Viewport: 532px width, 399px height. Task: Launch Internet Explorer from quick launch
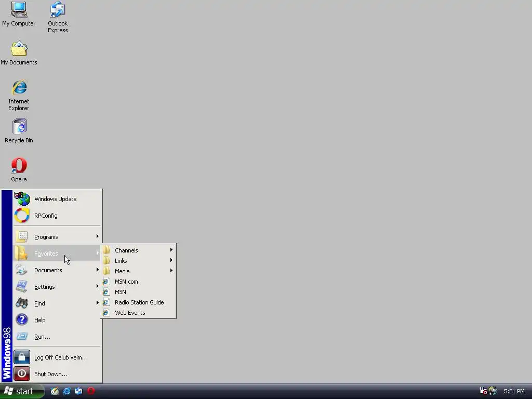click(67, 391)
